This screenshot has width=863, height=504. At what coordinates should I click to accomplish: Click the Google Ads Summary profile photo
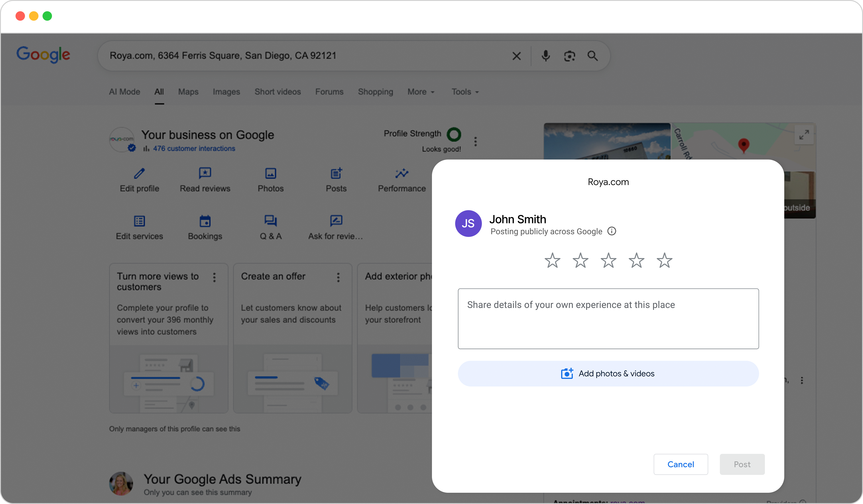(121, 484)
